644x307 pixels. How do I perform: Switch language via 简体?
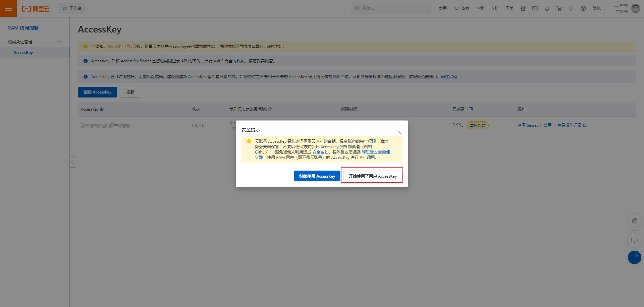coord(597,8)
